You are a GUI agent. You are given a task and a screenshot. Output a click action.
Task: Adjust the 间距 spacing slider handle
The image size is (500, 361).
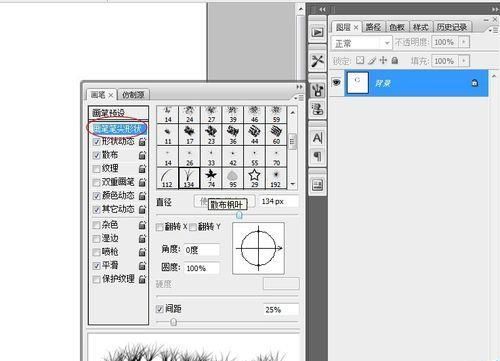click(x=173, y=322)
